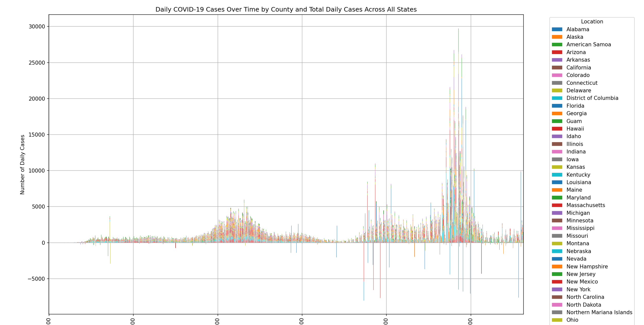Screen dimensions: 644x325
Task: Select the New Hampshire legend label
Action: coord(587,267)
